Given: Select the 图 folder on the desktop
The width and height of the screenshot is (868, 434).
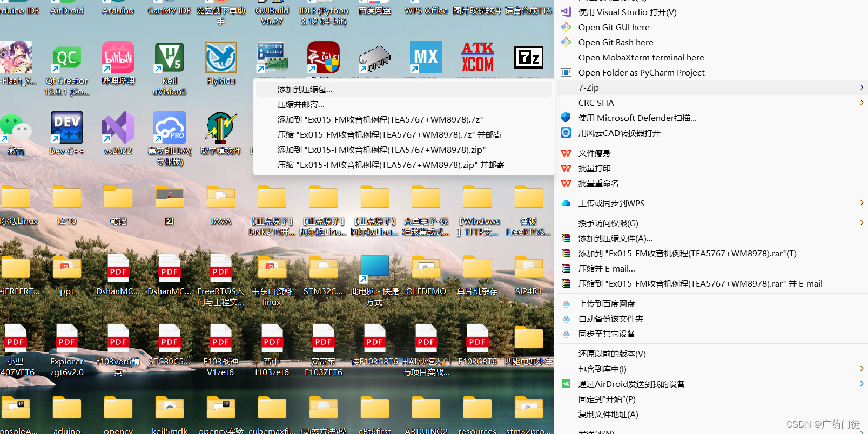Looking at the screenshot, I should click(x=169, y=198).
